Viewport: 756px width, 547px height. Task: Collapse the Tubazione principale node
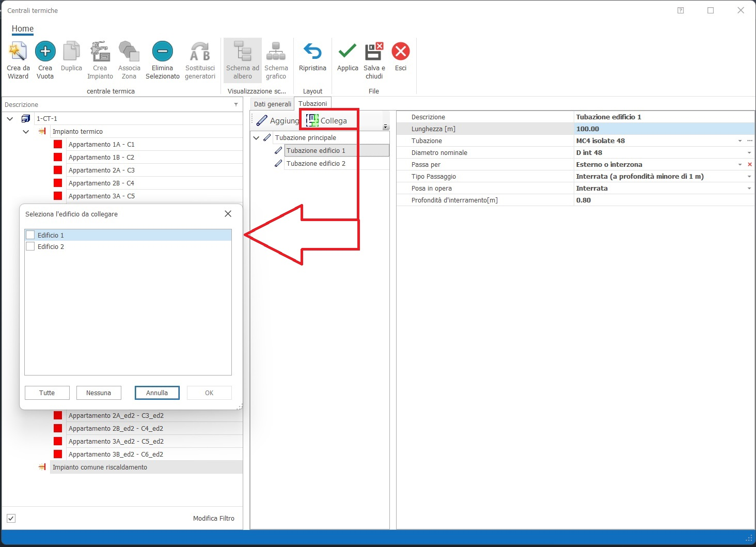coord(256,138)
